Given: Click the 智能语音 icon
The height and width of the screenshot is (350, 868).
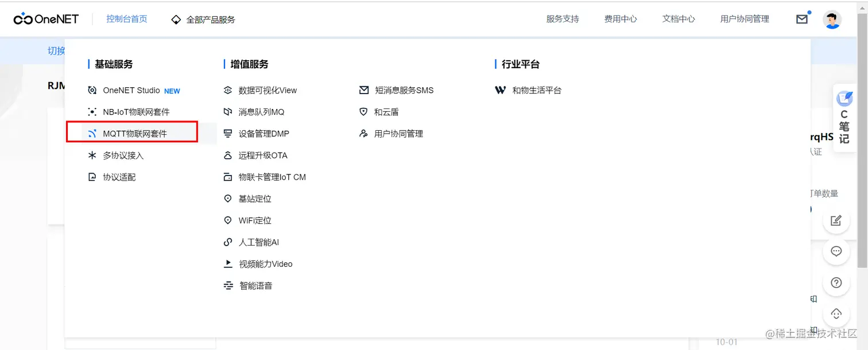Looking at the screenshot, I should tap(228, 286).
